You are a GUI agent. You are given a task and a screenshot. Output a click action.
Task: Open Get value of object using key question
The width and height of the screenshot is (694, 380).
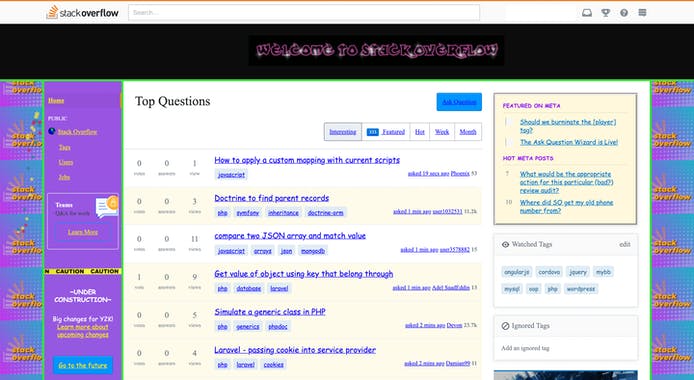[x=304, y=274]
